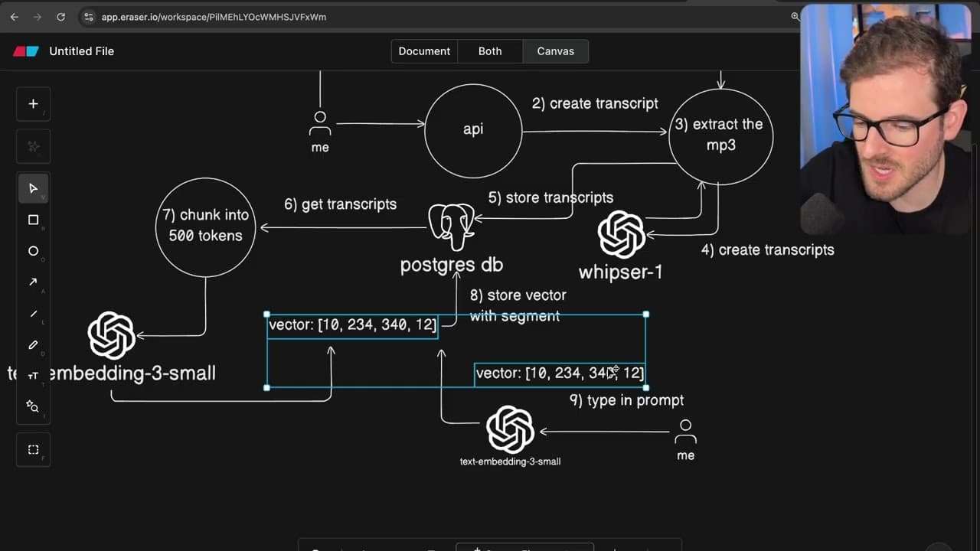Click the person icon next to api

[320, 124]
